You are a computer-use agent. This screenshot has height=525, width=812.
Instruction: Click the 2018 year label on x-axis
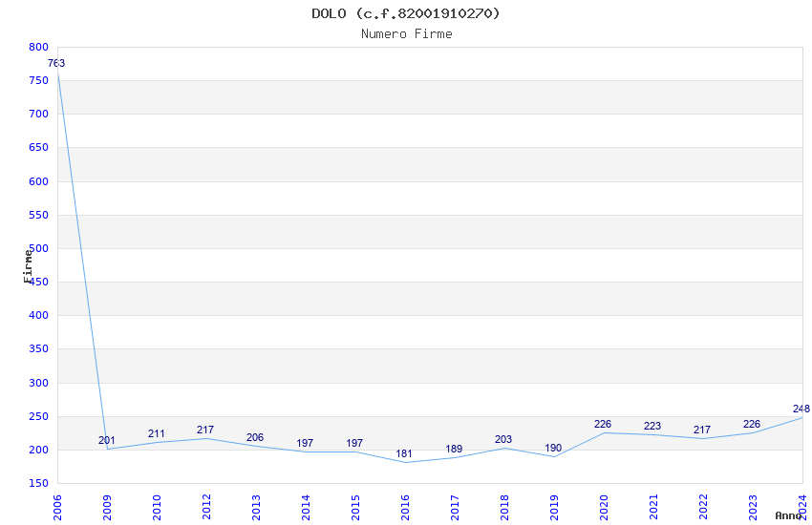pyautogui.click(x=504, y=507)
